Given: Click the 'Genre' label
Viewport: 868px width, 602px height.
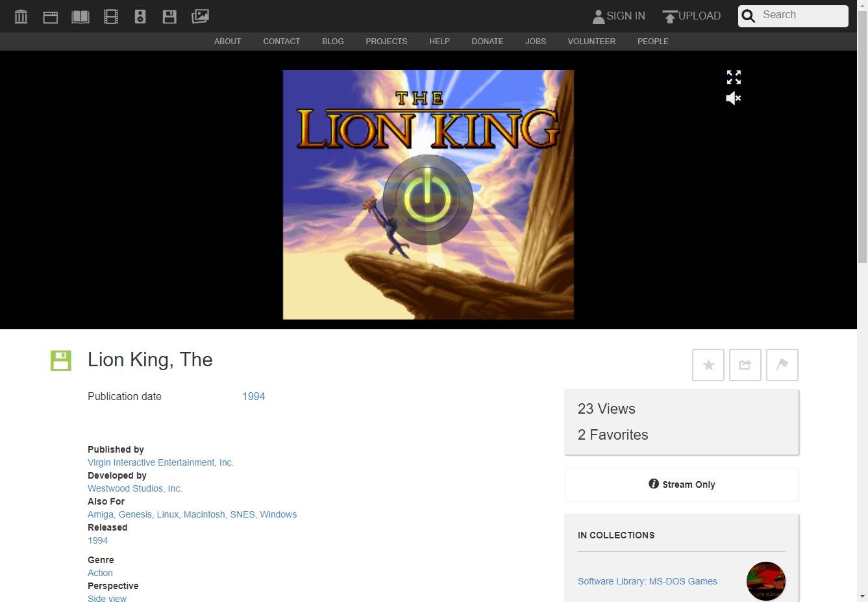Looking at the screenshot, I should (101, 560).
